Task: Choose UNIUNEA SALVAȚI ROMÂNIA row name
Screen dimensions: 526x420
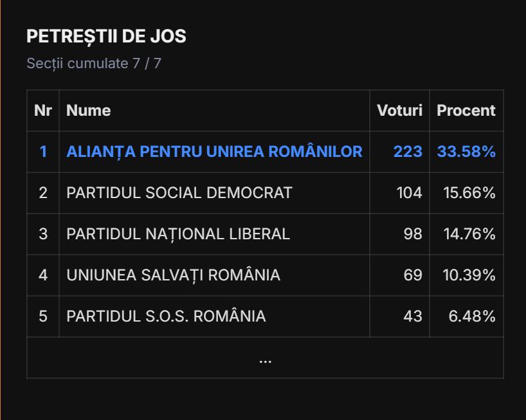Action: point(174,275)
